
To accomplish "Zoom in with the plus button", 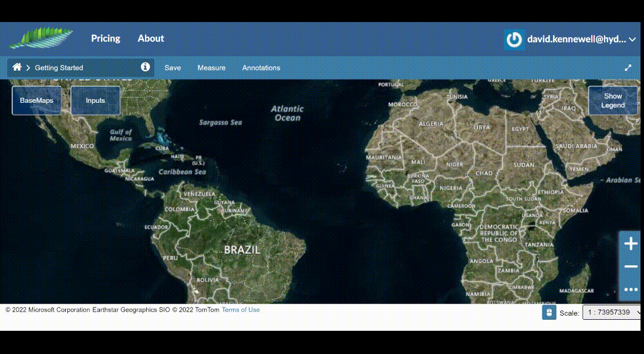I will tap(631, 244).
